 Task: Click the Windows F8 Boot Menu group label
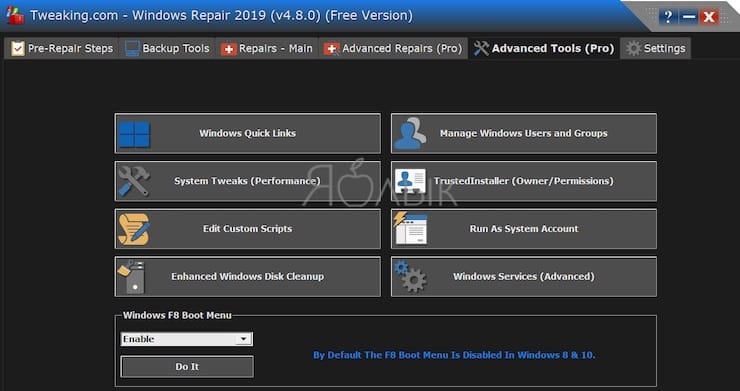(x=177, y=315)
